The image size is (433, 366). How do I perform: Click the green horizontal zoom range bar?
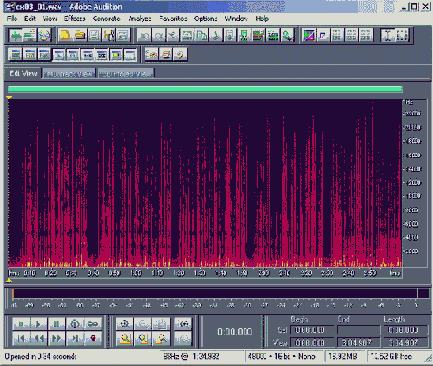[205, 89]
